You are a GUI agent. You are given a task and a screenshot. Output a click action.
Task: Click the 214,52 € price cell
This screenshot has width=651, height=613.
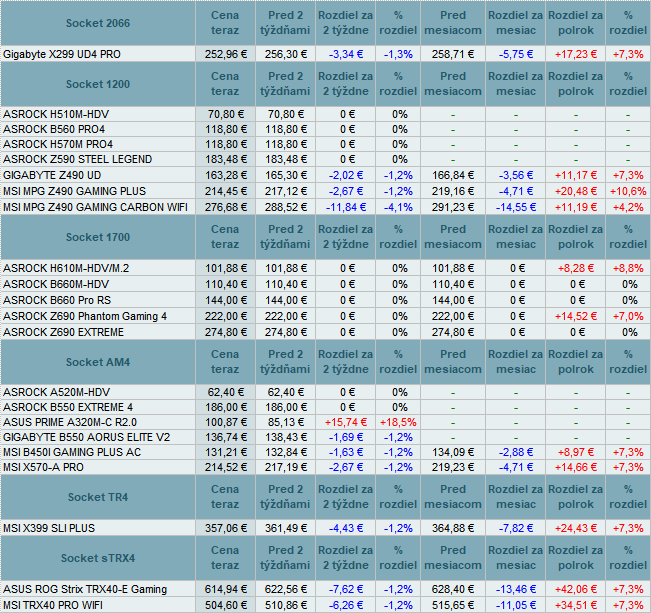(225, 467)
